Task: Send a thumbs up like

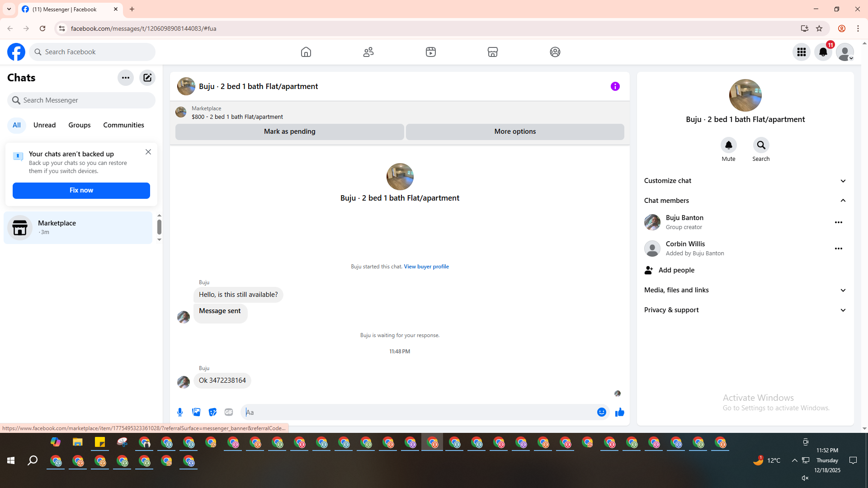Action: coord(619,412)
